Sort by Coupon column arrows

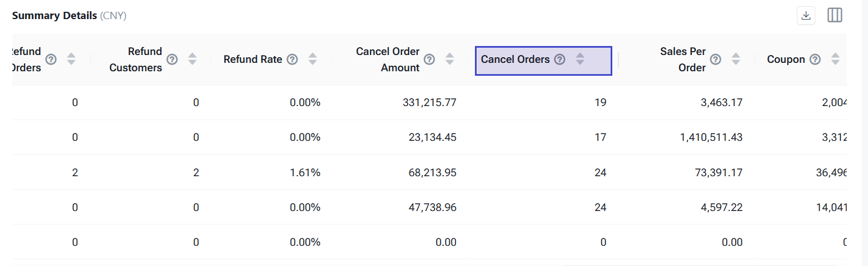(x=835, y=59)
